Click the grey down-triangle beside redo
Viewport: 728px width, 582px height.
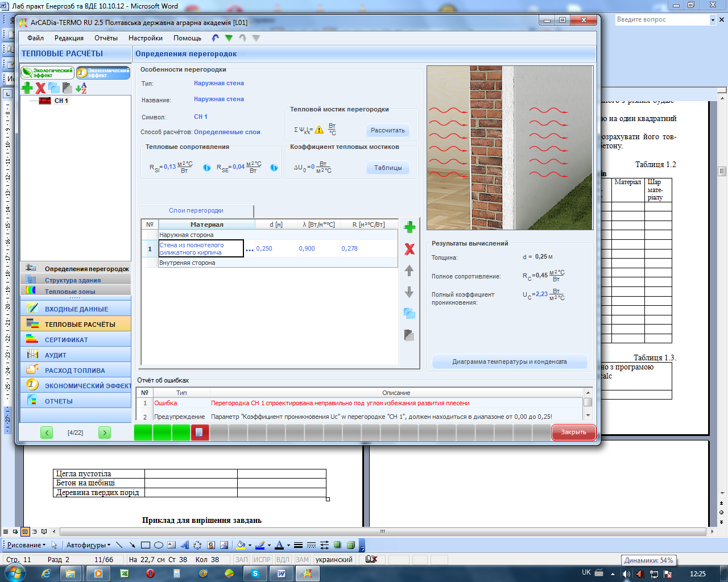(256, 38)
